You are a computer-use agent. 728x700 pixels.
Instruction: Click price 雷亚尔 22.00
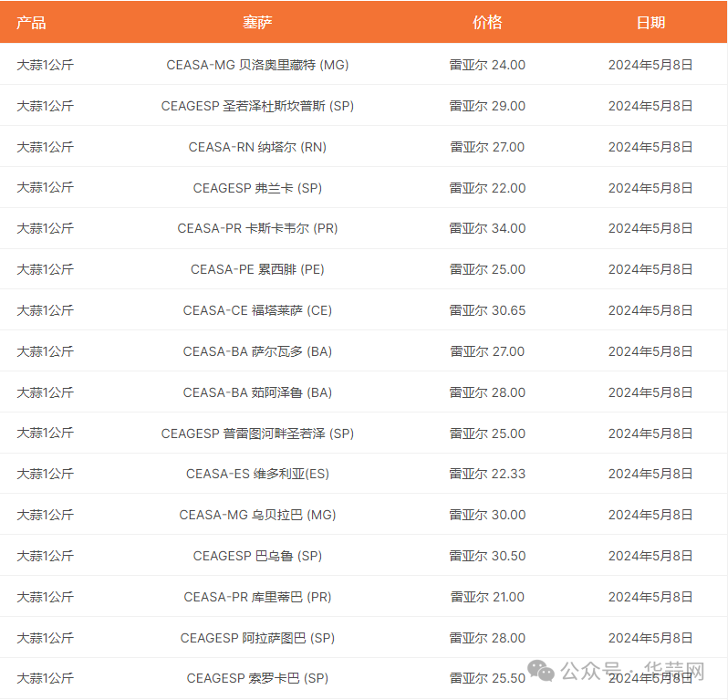[487, 188]
